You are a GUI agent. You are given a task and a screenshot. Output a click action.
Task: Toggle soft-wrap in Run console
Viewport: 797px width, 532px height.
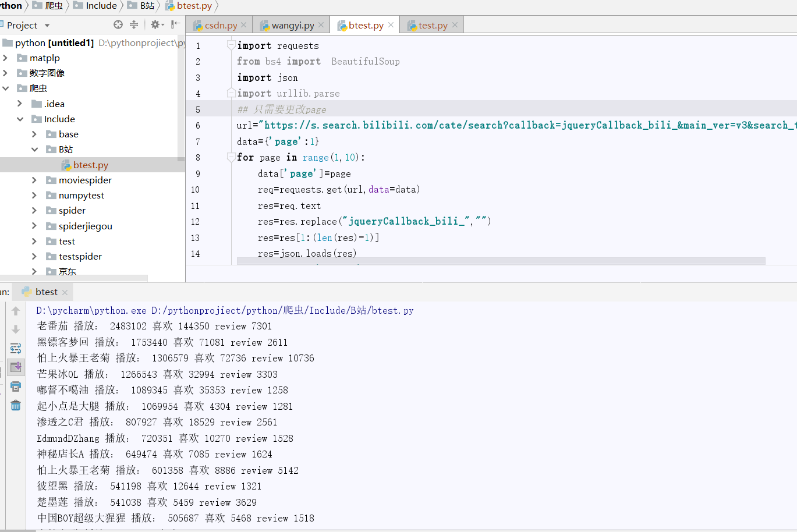coord(16,349)
